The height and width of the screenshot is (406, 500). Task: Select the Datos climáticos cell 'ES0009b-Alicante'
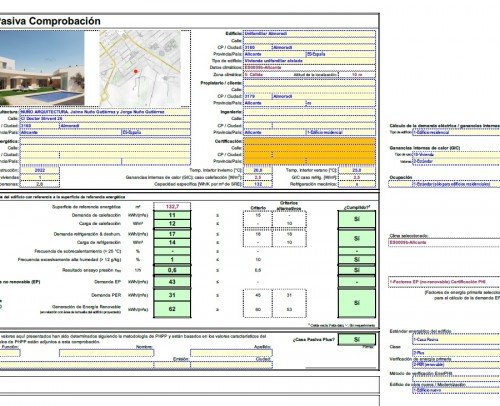point(309,68)
